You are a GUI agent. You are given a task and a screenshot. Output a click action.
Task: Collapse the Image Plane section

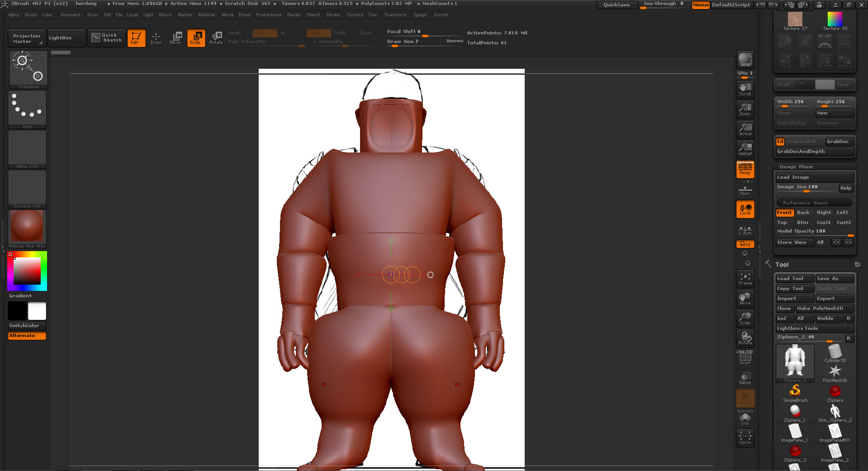tap(795, 167)
